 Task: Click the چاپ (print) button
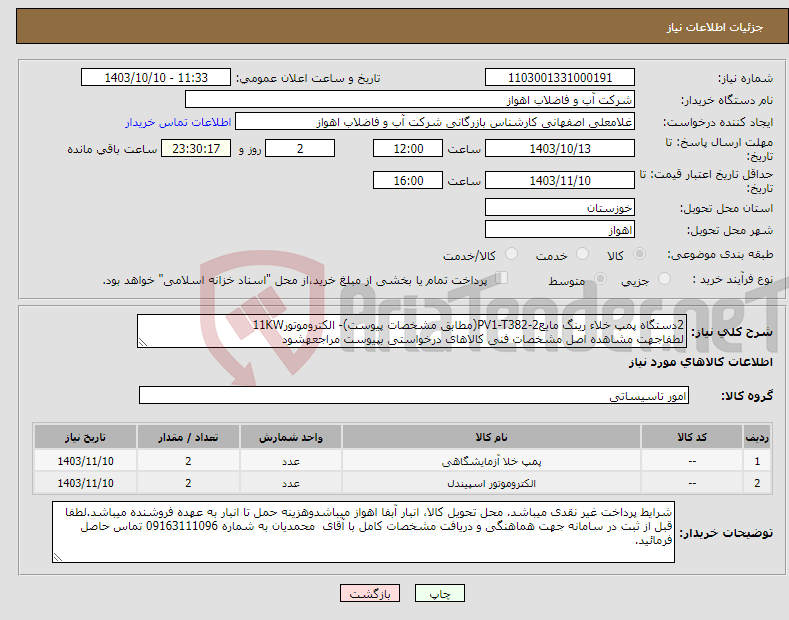coord(439,593)
